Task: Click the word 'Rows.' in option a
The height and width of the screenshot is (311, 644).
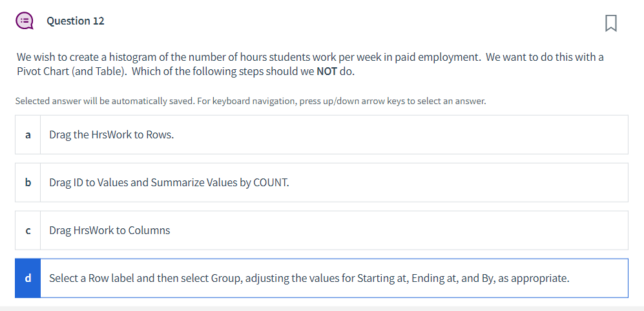Action: [160, 135]
